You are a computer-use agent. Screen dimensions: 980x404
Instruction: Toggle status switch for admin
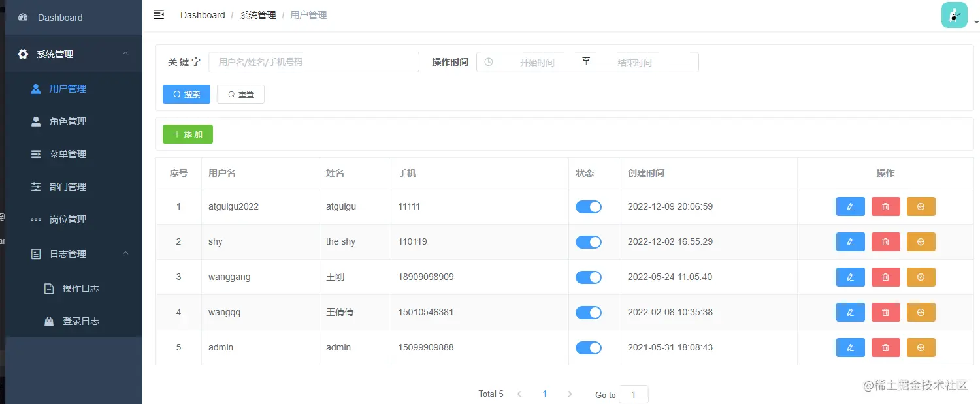pyautogui.click(x=589, y=347)
